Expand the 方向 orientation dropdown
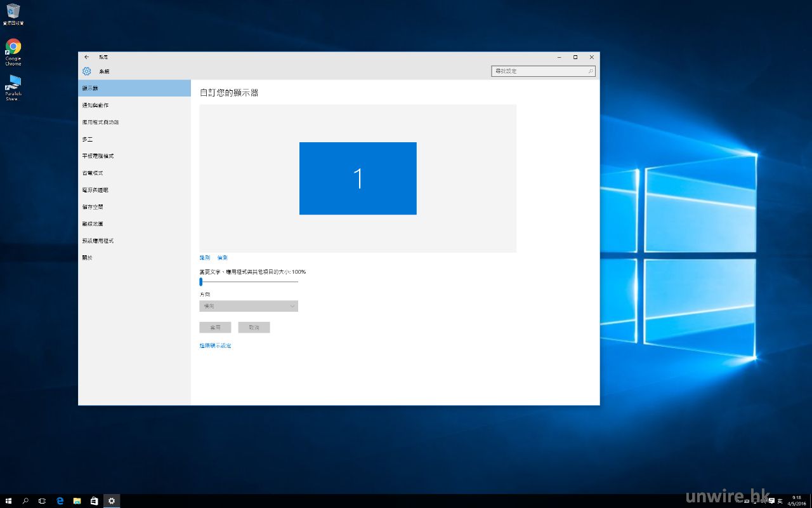Screen dimensions: 812x508 (x=249, y=306)
